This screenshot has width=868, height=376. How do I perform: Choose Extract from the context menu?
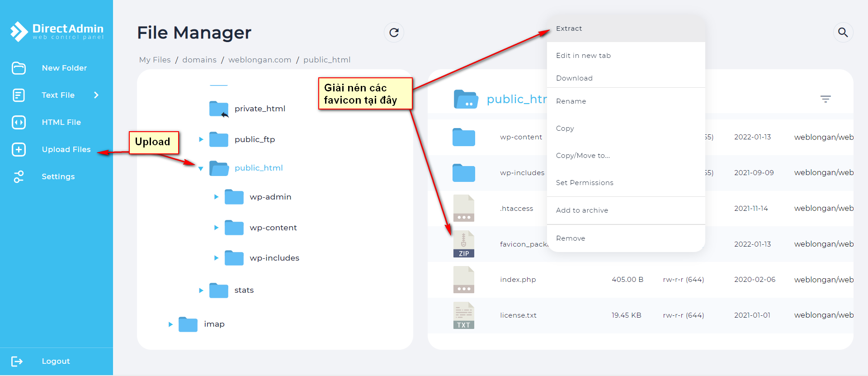pyautogui.click(x=626, y=29)
